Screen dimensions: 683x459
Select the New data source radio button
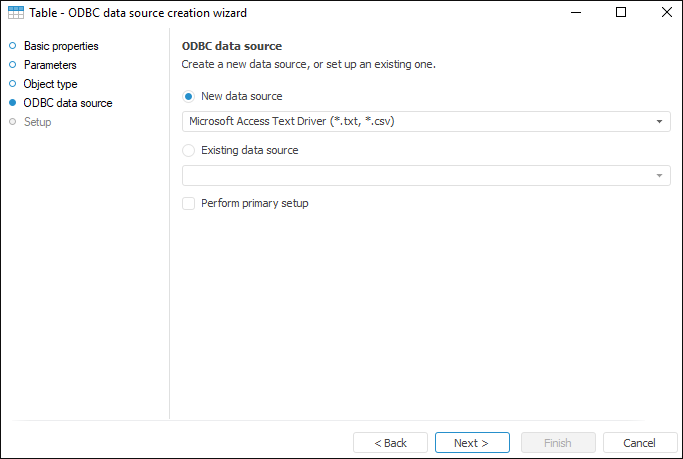tap(189, 97)
